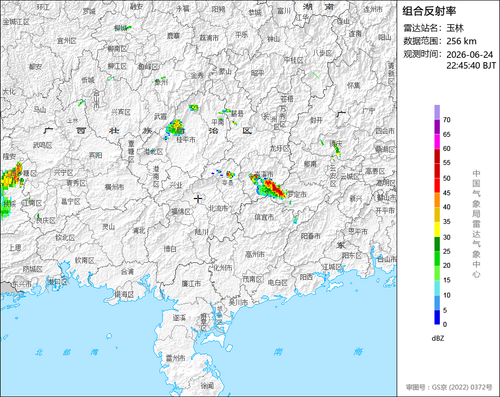Screen dimensions: 500x397
Task: Click the 吴川市 map label
Action: point(238,302)
